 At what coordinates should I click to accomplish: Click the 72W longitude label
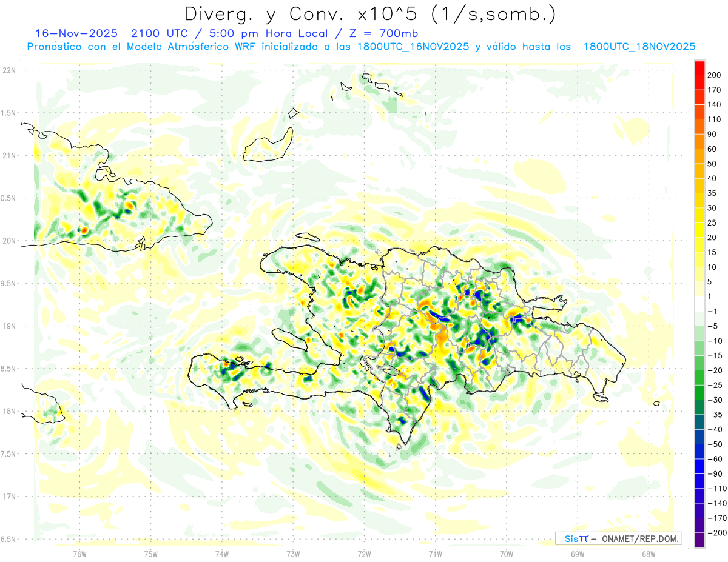click(364, 554)
